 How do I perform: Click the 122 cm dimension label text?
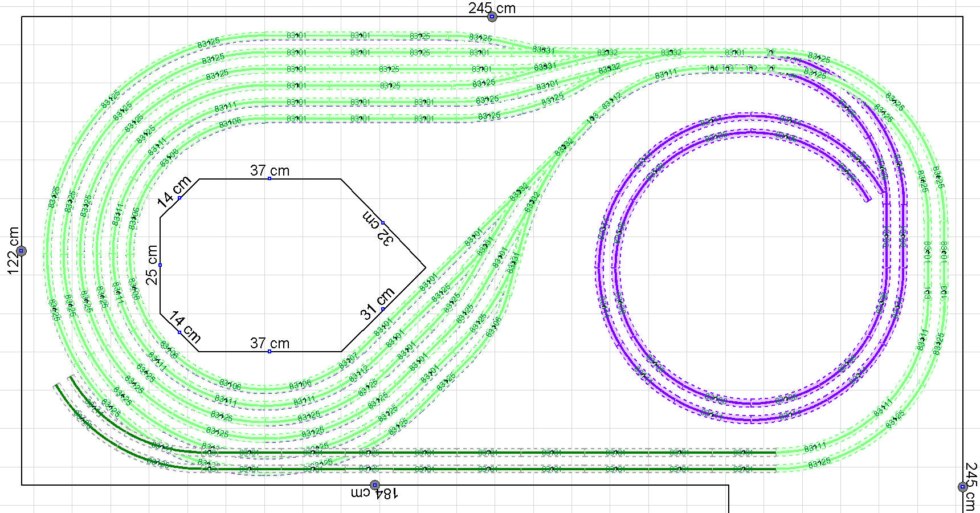click(14, 251)
